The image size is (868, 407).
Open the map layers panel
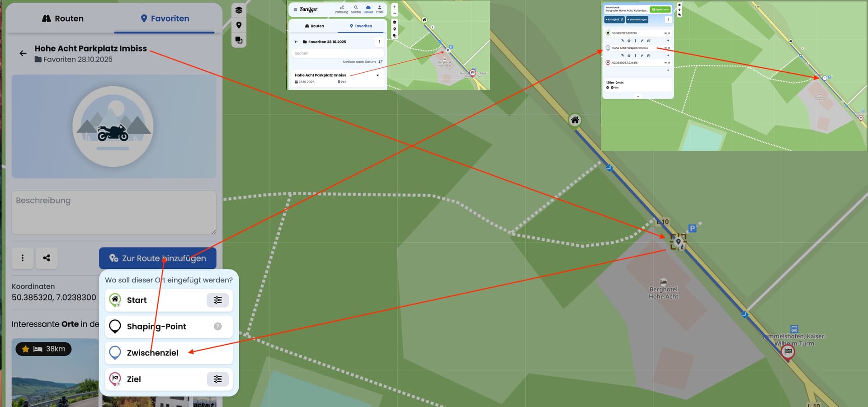click(239, 10)
